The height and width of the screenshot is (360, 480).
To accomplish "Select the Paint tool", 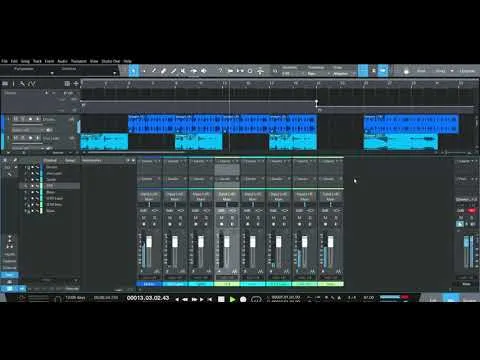I will [174, 71].
